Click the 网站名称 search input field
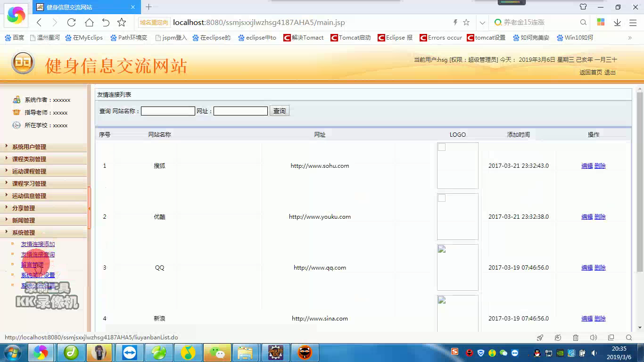644x362 pixels. [x=168, y=111]
